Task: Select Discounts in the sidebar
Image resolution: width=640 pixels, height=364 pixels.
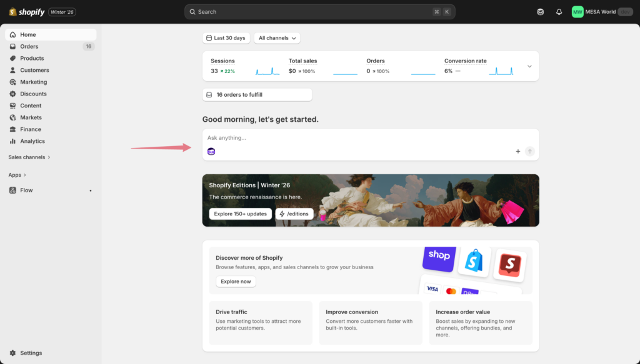Action: coord(31,94)
